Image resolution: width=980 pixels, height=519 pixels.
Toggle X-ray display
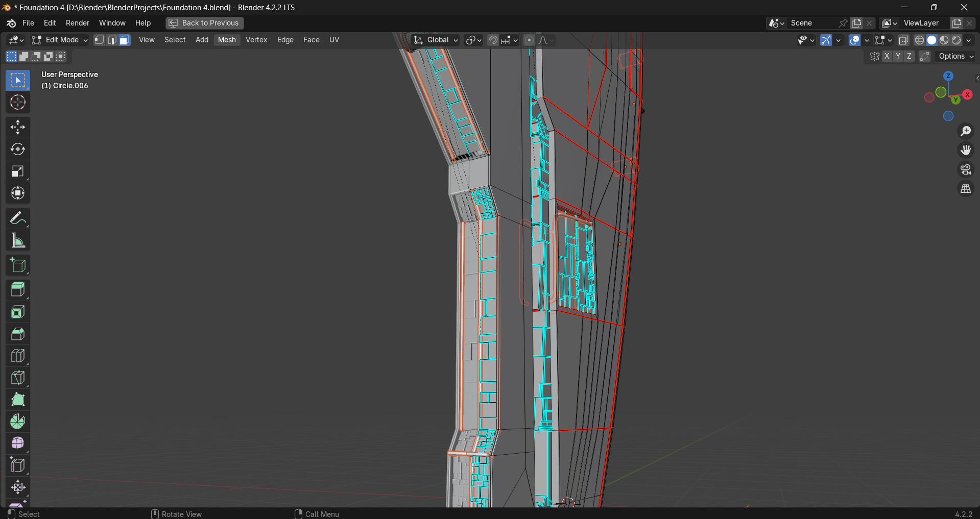903,40
